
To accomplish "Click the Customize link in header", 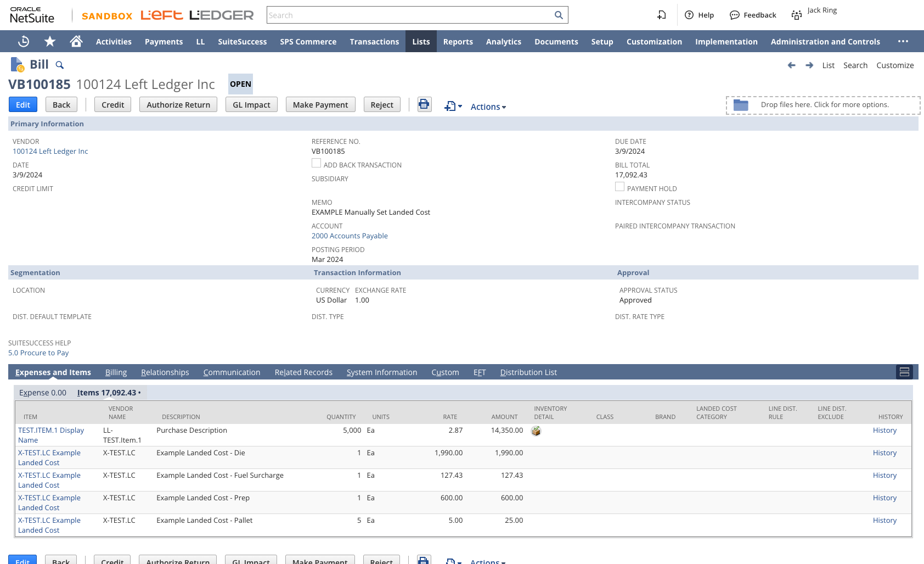I will (895, 65).
